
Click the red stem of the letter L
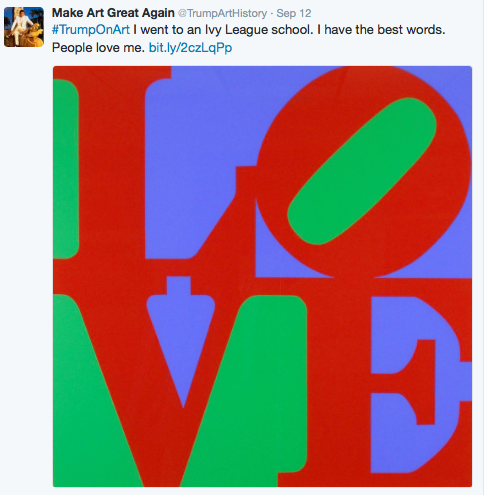pos(112,167)
